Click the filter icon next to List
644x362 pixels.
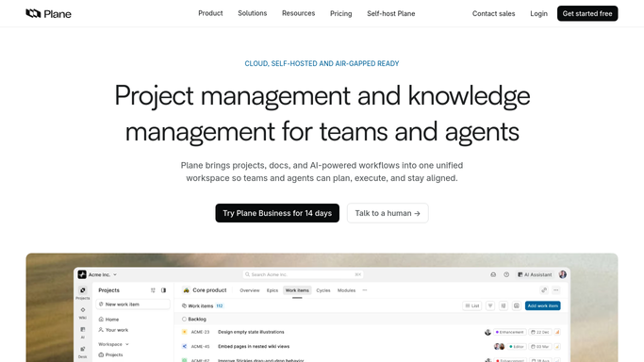click(490, 305)
